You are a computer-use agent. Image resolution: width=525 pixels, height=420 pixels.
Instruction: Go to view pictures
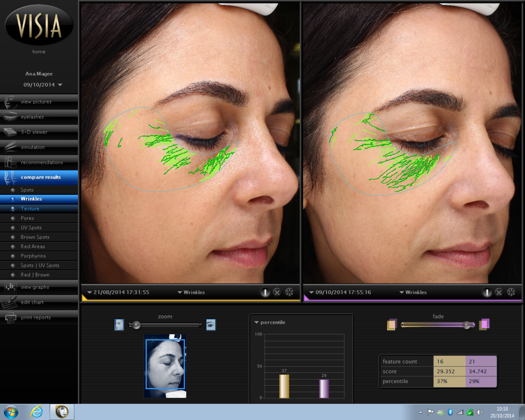coord(36,102)
